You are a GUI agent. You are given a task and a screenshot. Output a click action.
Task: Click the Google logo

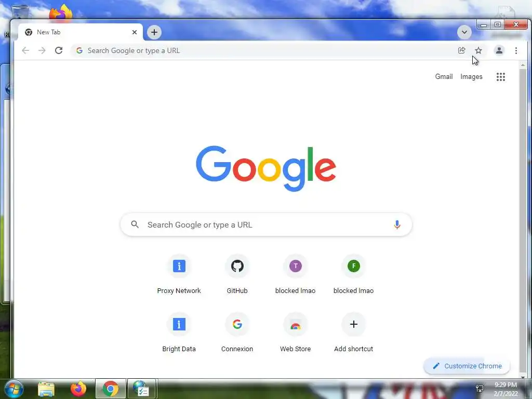coord(266,168)
